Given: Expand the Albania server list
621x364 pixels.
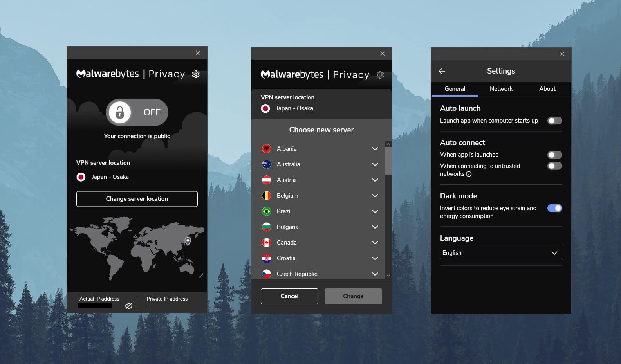Looking at the screenshot, I should pos(375,149).
